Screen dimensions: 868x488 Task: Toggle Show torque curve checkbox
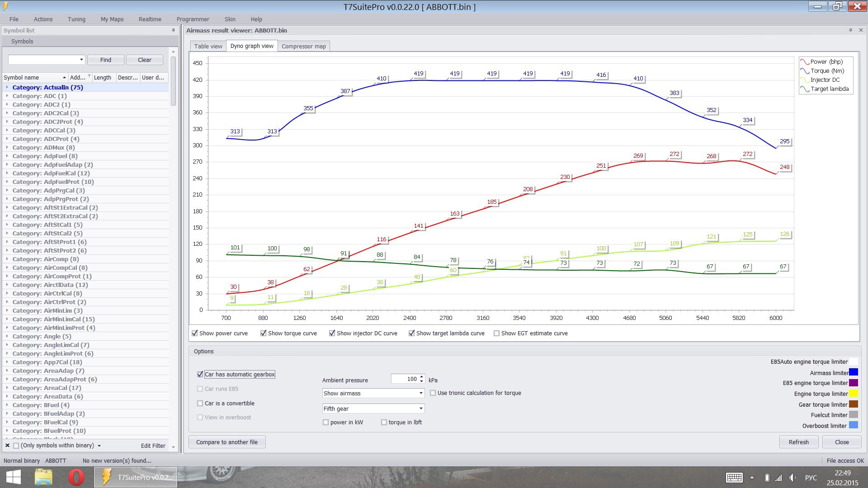[264, 333]
